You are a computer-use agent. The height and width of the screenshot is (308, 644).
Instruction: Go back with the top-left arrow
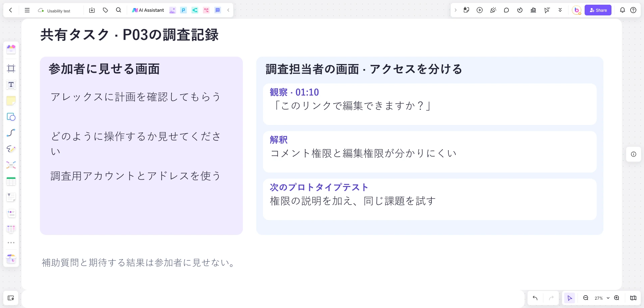pyautogui.click(x=11, y=10)
